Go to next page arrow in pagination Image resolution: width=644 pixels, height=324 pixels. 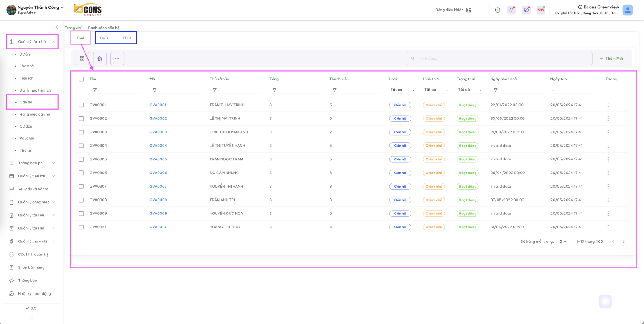pos(624,242)
